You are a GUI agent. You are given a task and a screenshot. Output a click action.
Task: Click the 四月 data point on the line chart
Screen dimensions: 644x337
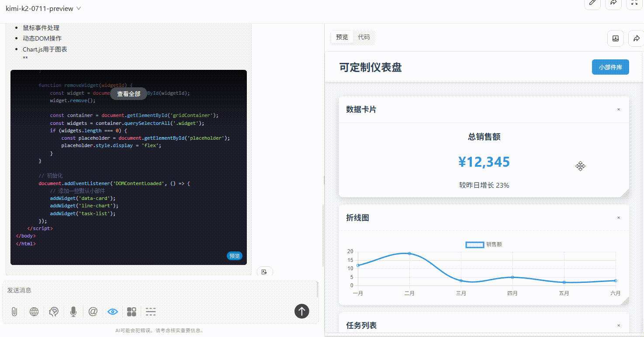512,277
